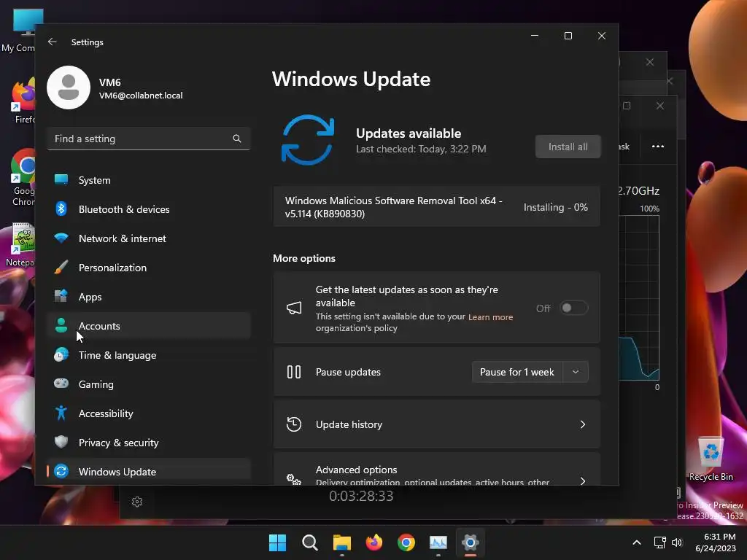The image size is (747, 560).
Task: Click the Accessibility figure icon
Action: click(61, 413)
